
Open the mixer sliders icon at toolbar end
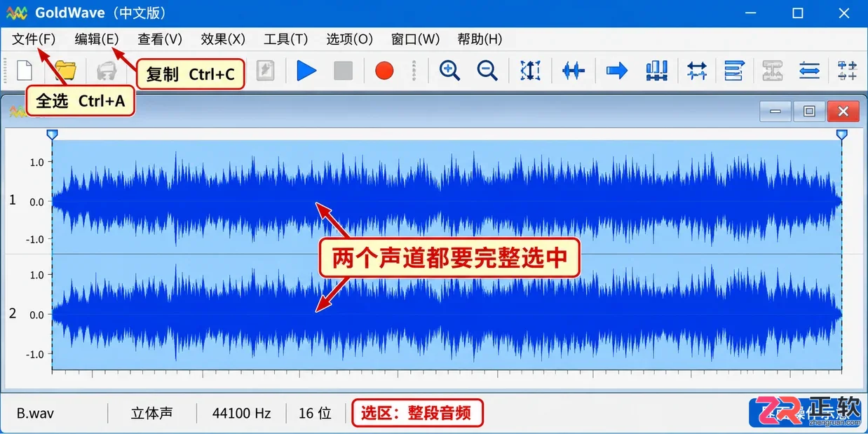[848, 70]
